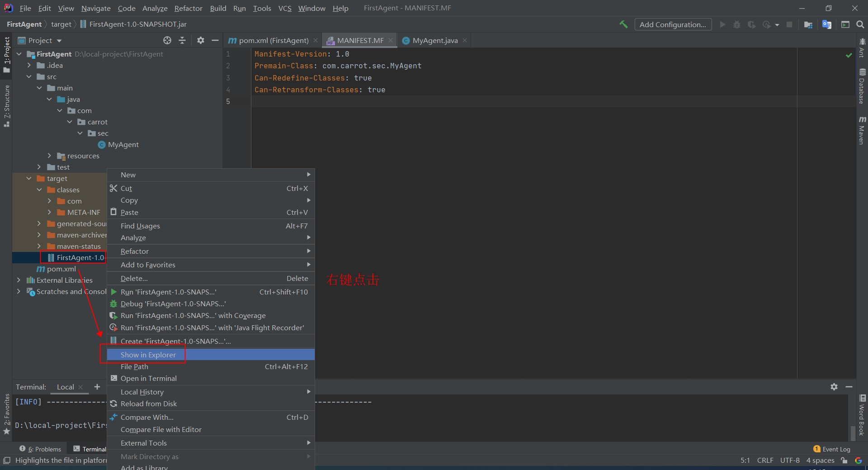Close the Local terminal tab
Image resolution: width=868 pixels, height=470 pixels.
pos(80,387)
